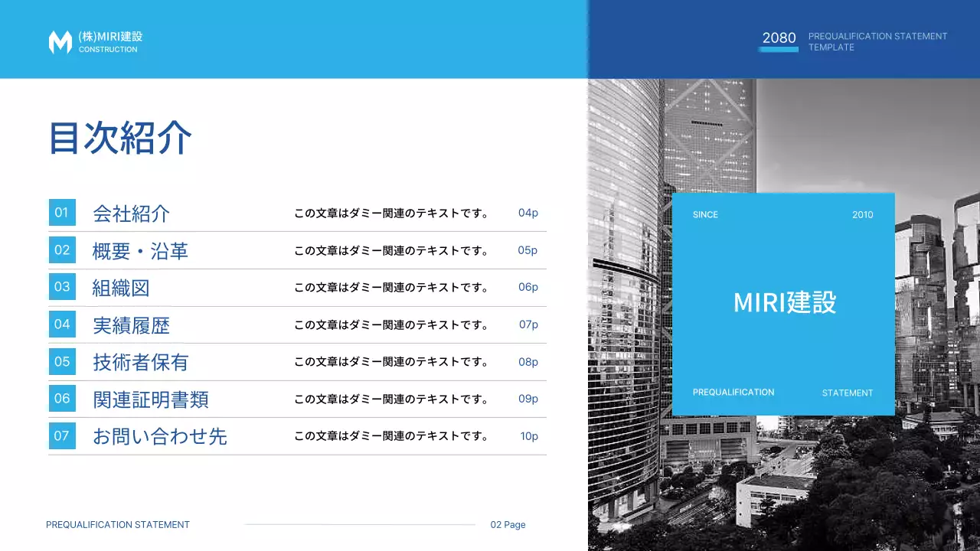The image size is (980, 551).
Task: Open the 会社紹介 section entry
Action: click(131, 214)
